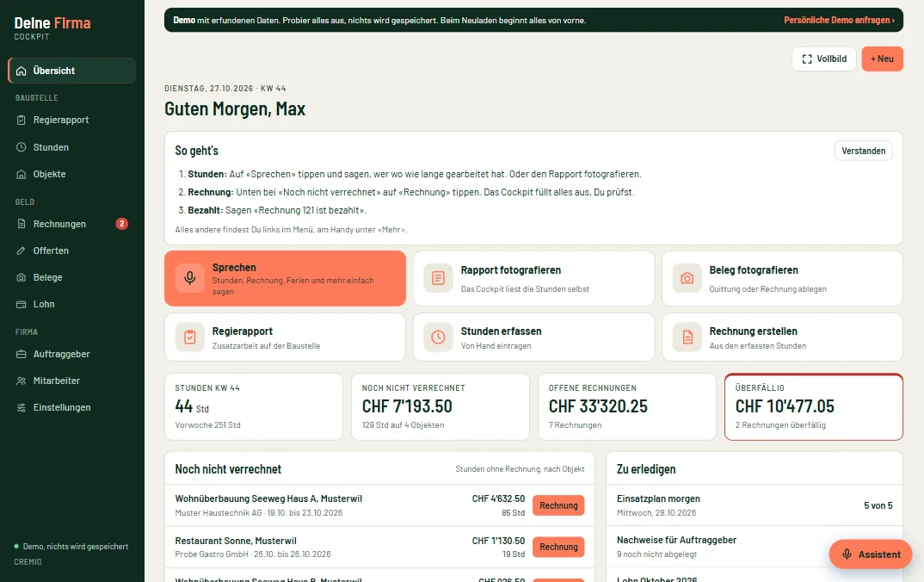Image resolution: width=924 pixels, height=582 pixels.
Task: Click Persönliche Demo anfragen link
Action: click(839, 20)
